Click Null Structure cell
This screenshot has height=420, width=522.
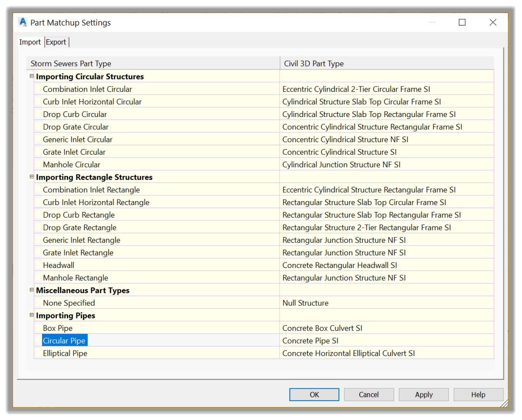tap(387, 303)
